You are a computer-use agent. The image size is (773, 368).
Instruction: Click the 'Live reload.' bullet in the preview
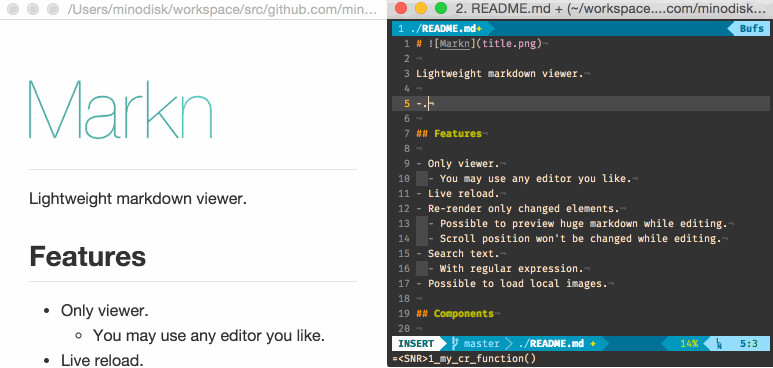coord(102,361)
